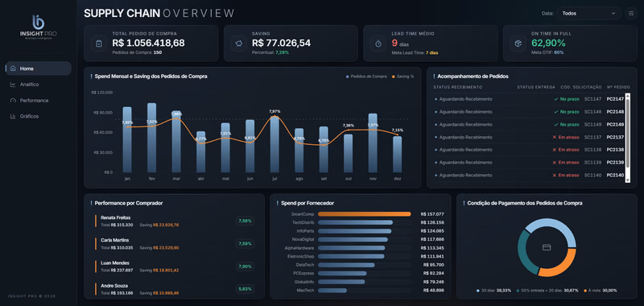Click the box icon on OTIF card
This screenshot has height=306, width=644.
coord(518,43)
